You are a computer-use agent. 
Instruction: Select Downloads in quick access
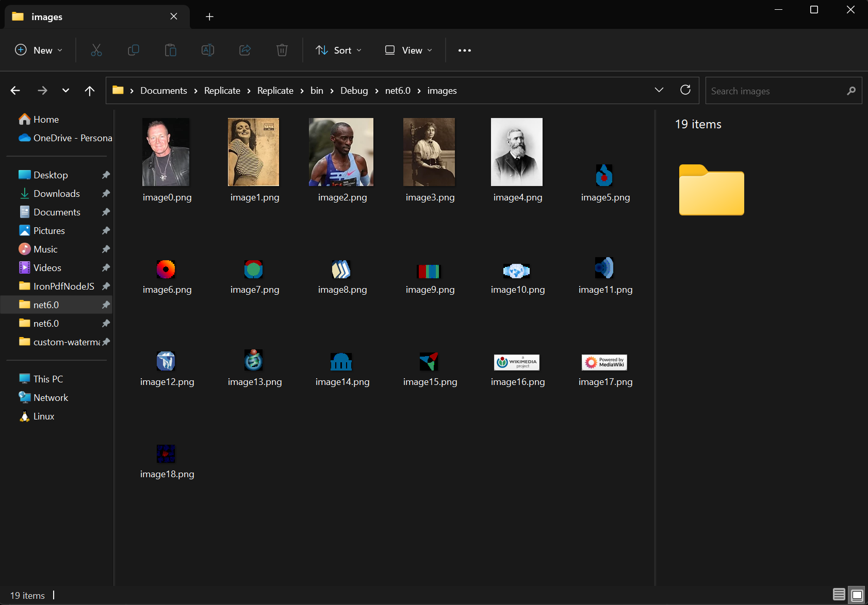[x=58, y=194]
